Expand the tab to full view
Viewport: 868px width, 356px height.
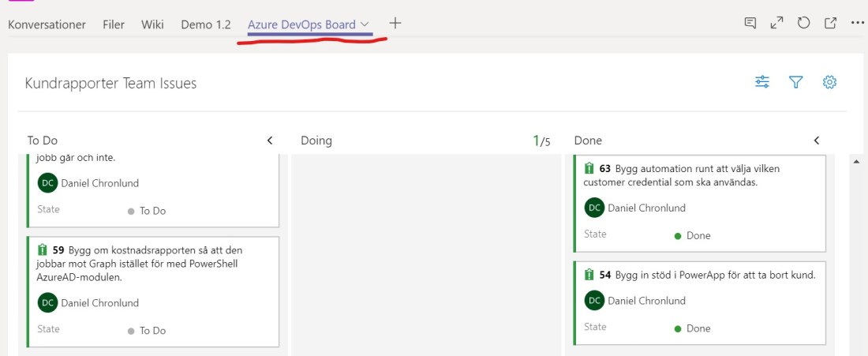point(777,24)
